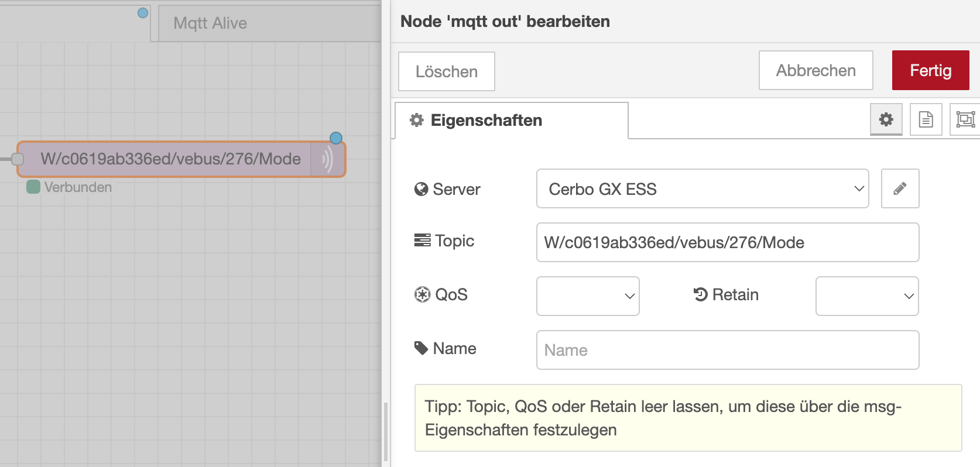Edit the Cerbo GX ESS server via pencil icon

[900, 188]
